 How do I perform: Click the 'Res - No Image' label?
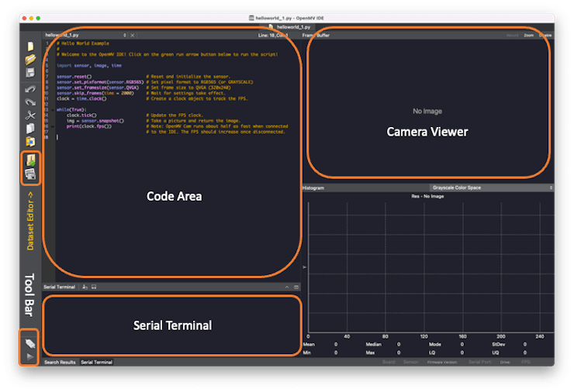click(x=427, y=196)
